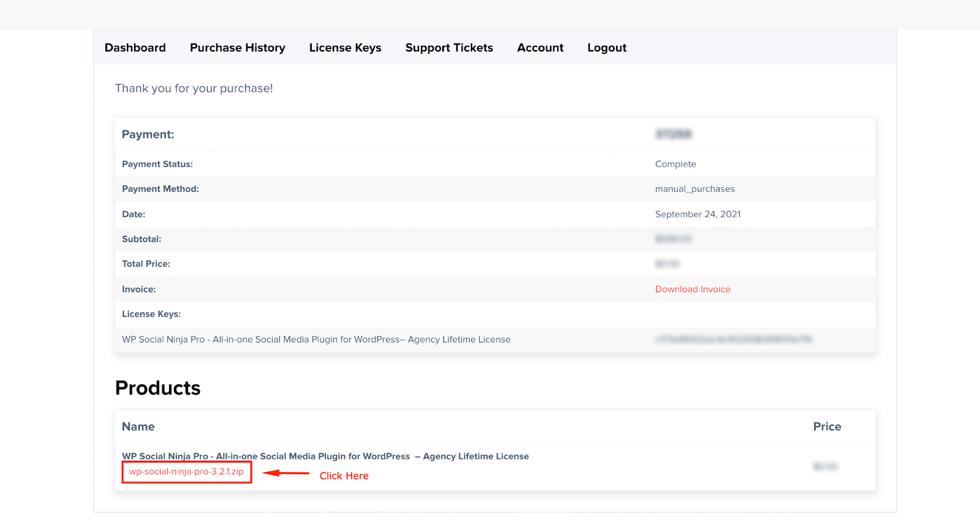Viewport: 980px width, 522px height.
Task: Go to Purchase History
Action: coord(237,48)
